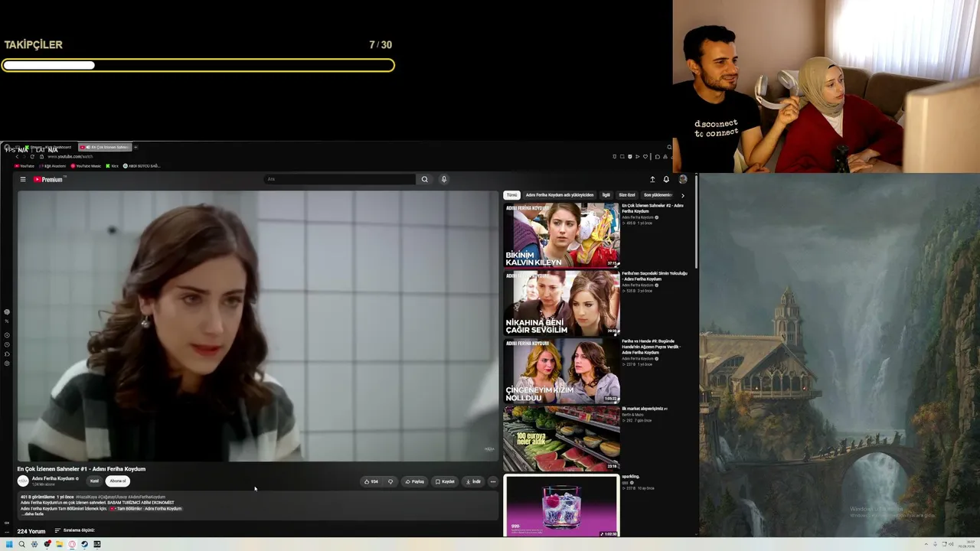Image resolution: width=980 pixels, height=551 pixels.
Task: Open the more actions ellipsis menu
Action: [492, 481]
